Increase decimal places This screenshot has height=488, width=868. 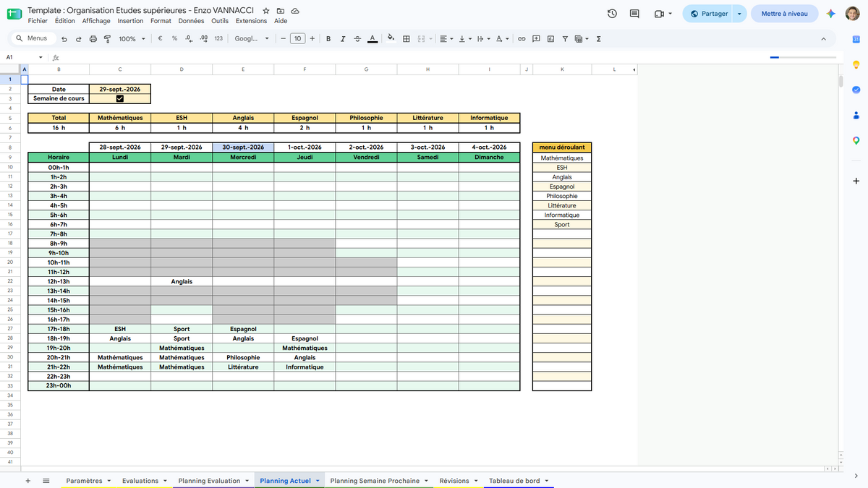(x=203, y=38)
